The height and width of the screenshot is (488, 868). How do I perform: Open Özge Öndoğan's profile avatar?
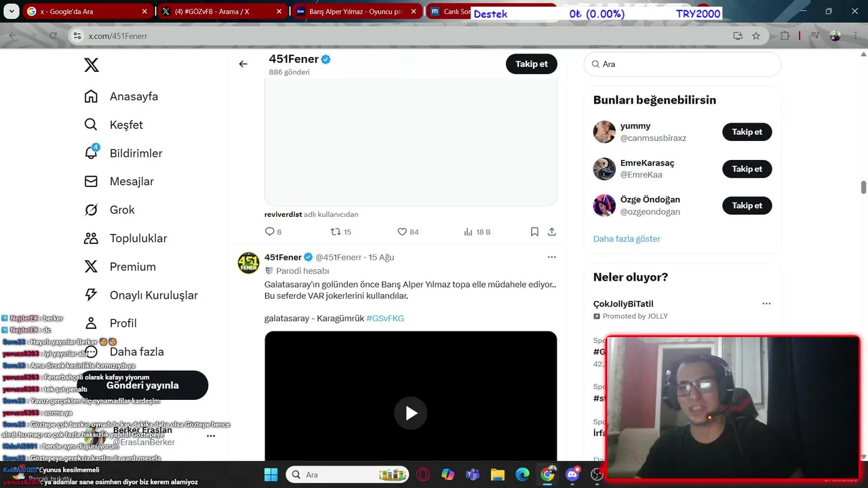point(604,205)
